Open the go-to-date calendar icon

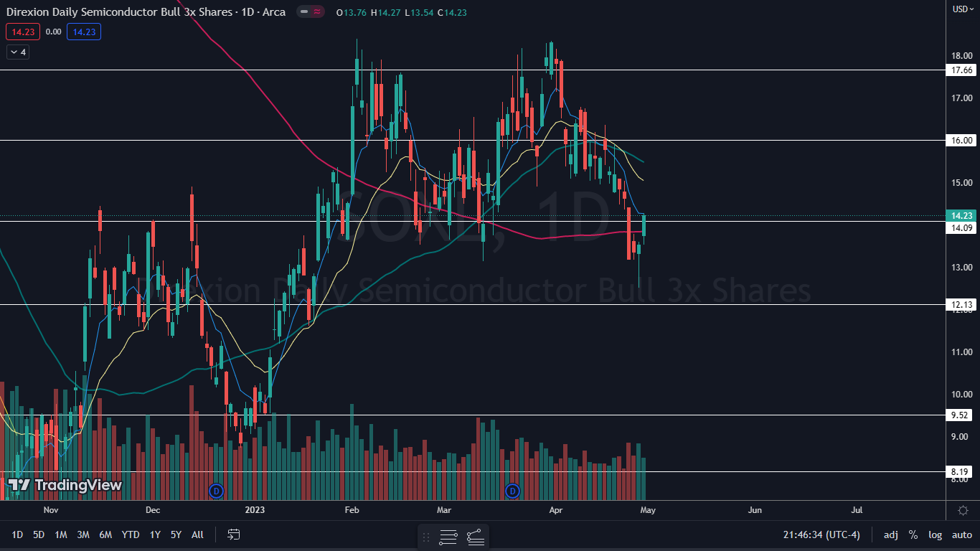233,534
